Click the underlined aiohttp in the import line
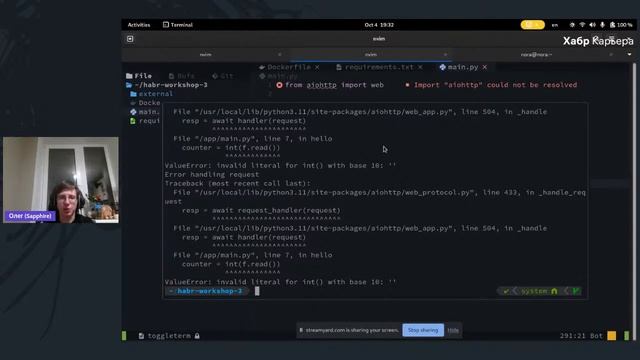 [x=322, y=85]
